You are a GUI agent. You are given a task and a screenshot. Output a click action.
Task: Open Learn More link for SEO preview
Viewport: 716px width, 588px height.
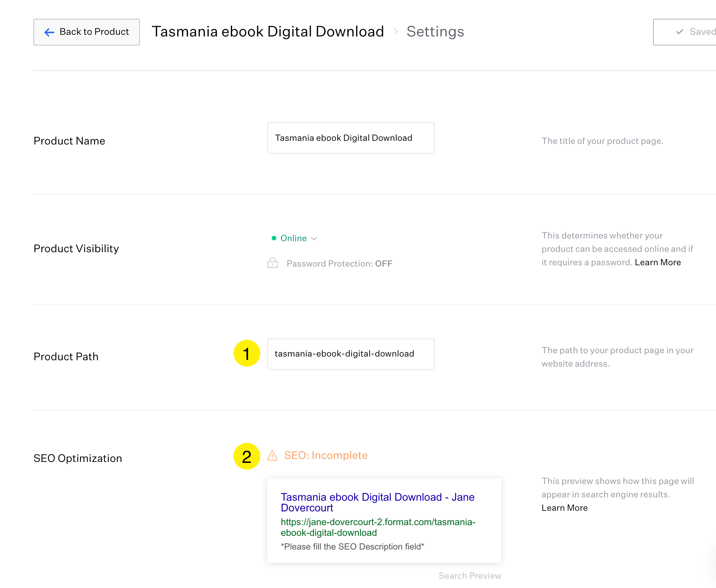point(564,508)
